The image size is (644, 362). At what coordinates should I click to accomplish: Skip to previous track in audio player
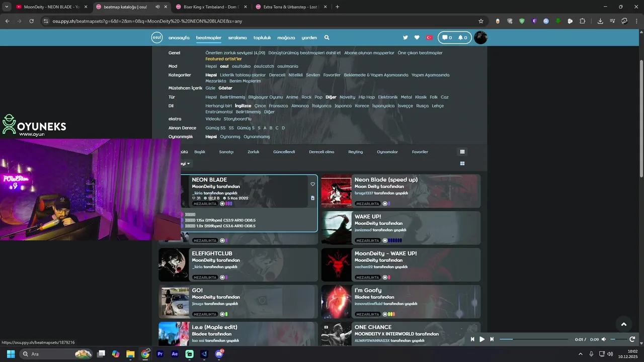(x=472, y=339)
